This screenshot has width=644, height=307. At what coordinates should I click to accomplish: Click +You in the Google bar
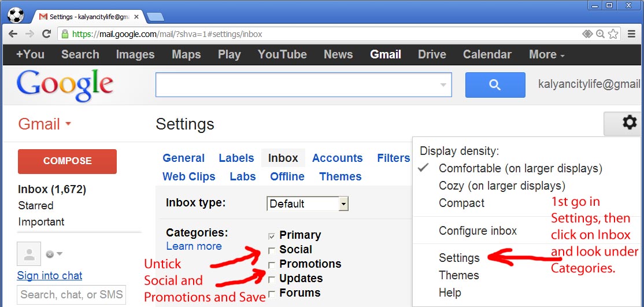tap(31, 54)
